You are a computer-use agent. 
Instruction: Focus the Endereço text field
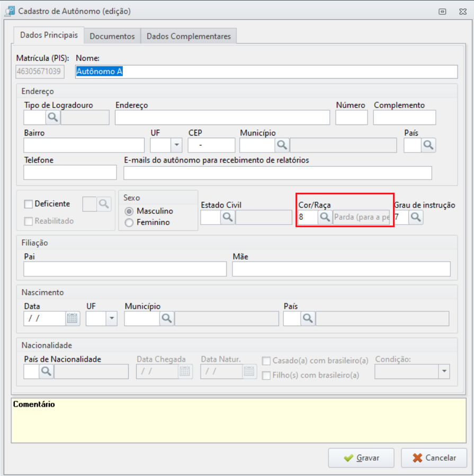pos(222,118)
